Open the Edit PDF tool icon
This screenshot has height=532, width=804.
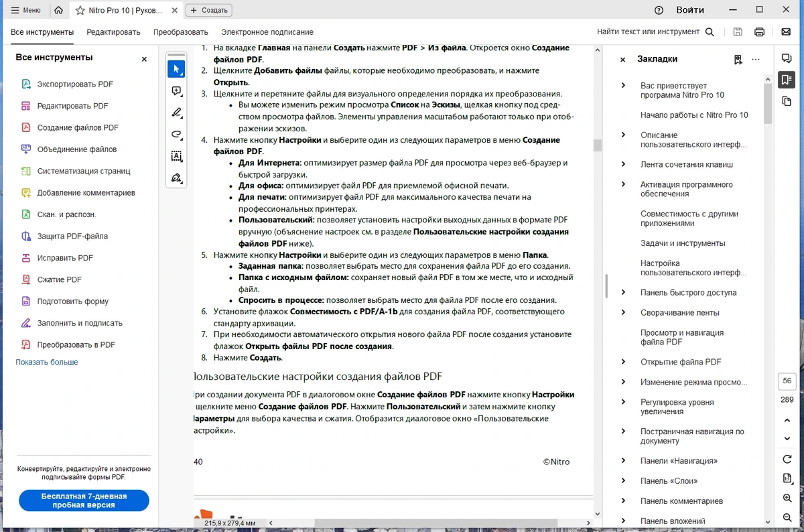26,106
